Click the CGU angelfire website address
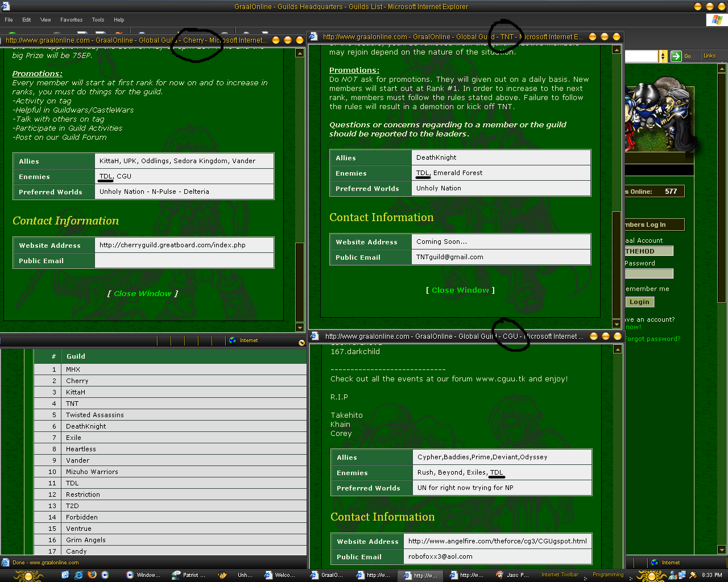 pos(498,541)
